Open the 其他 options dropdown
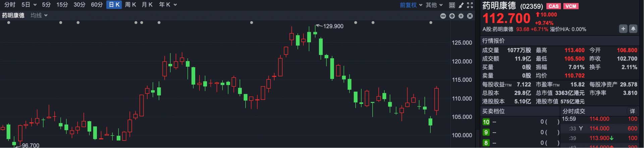Screen dimensions: 644x148 [434, 5]
